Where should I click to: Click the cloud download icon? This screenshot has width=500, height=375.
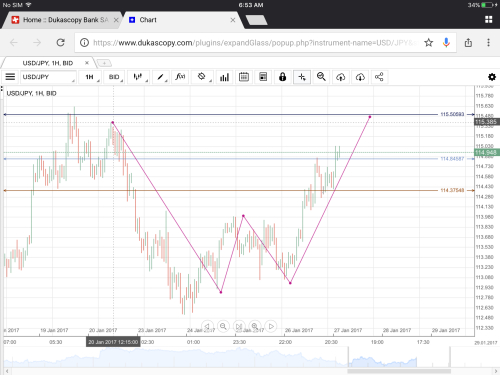pyautogui.click(x=360, y=77)
